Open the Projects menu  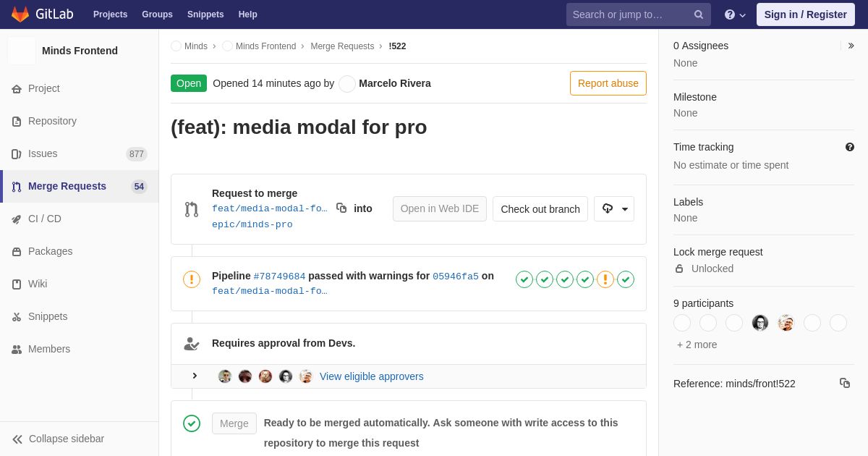coord(110,14)
